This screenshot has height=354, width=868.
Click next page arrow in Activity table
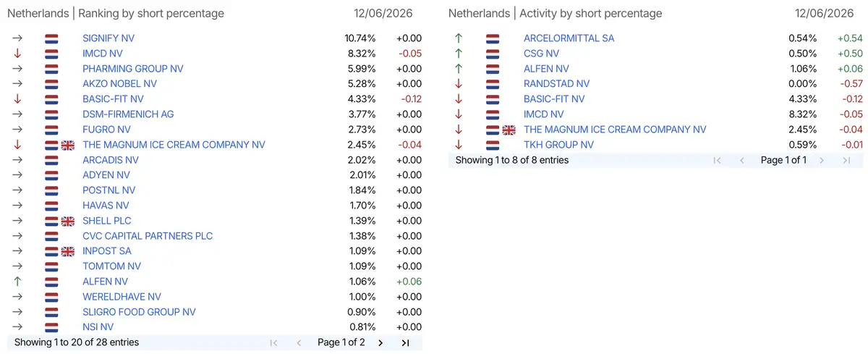click(x=821, y=161)
